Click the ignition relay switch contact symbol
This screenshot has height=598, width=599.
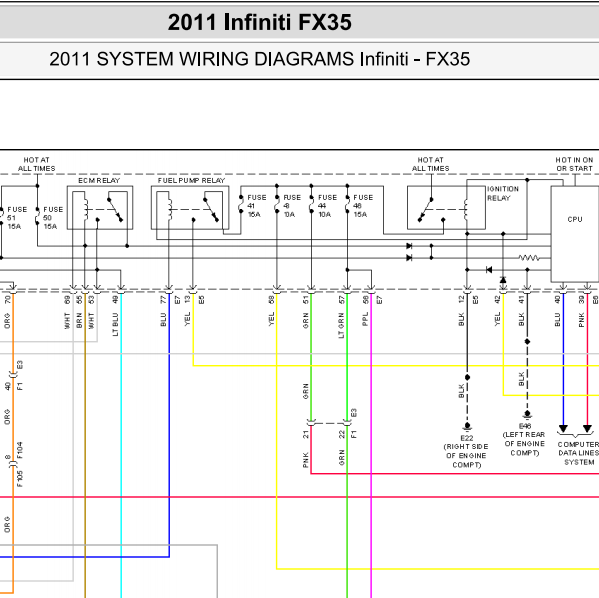point(426,210)
